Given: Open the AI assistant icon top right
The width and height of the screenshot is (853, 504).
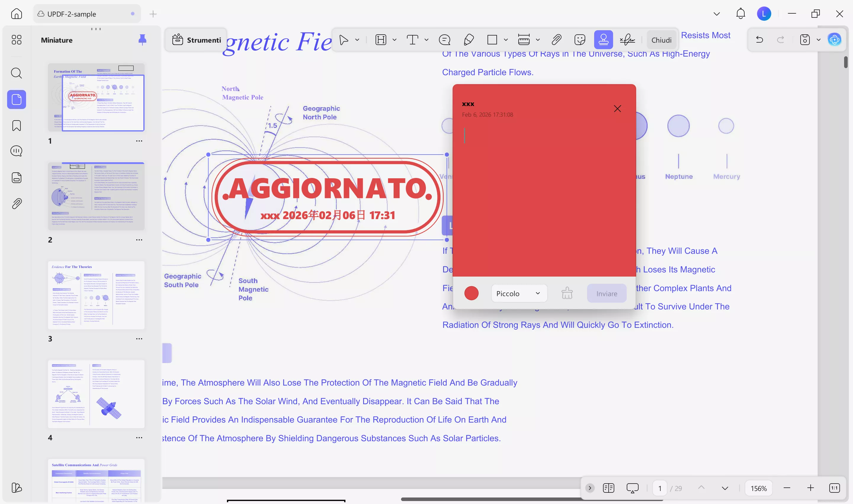Looking at the screenshot, I should (835, 39).
